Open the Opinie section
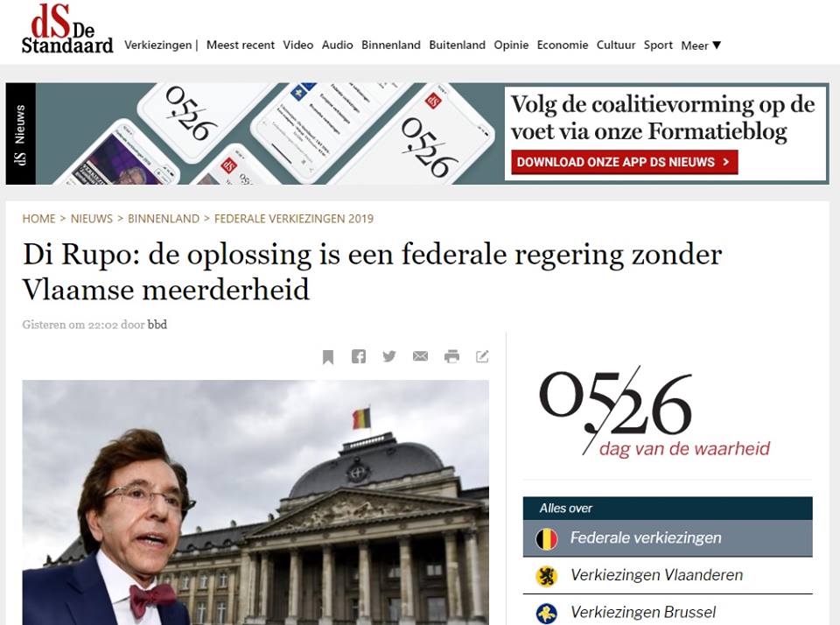Viewport: 840px width, 625px height. [511, 45]
